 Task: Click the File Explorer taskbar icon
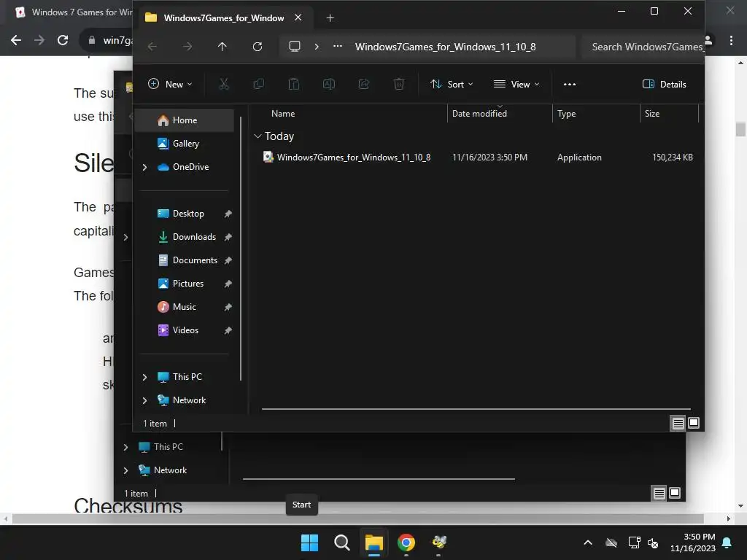click(374, 542)
